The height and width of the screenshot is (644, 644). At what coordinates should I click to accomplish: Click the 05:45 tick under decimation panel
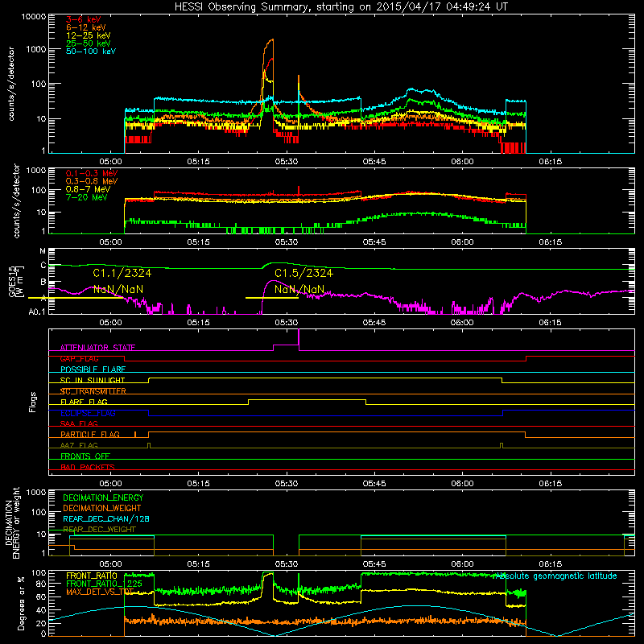[374, 564]
